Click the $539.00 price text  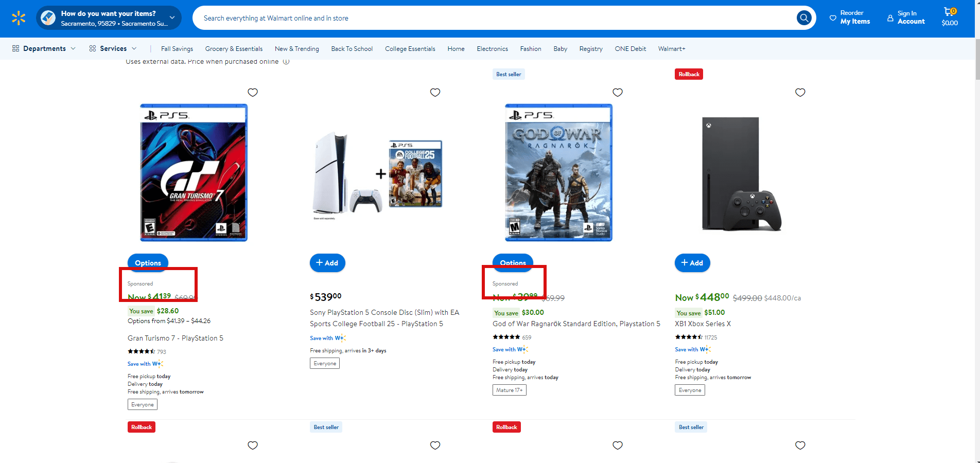coord(326,297)
